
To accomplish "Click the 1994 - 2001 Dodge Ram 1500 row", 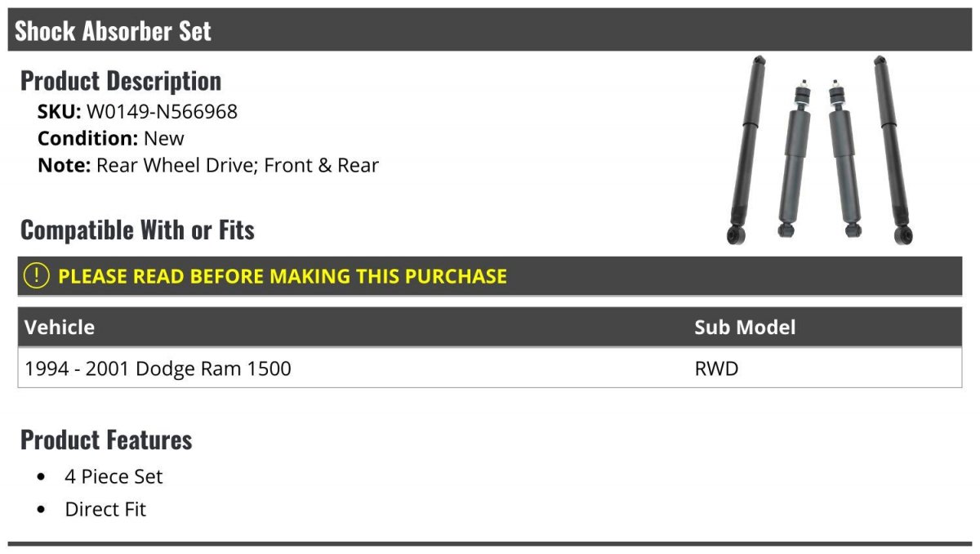I will click(x=490, y=369).
